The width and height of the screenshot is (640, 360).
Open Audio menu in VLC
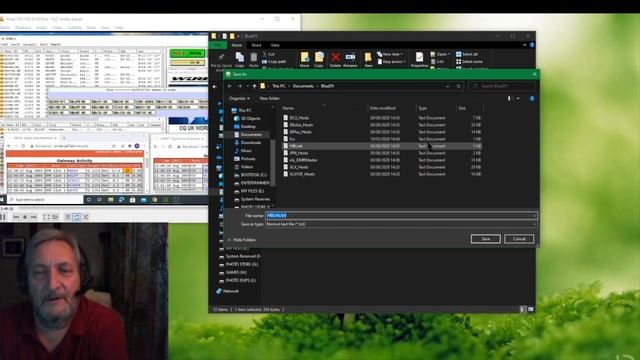coord(42,28)
